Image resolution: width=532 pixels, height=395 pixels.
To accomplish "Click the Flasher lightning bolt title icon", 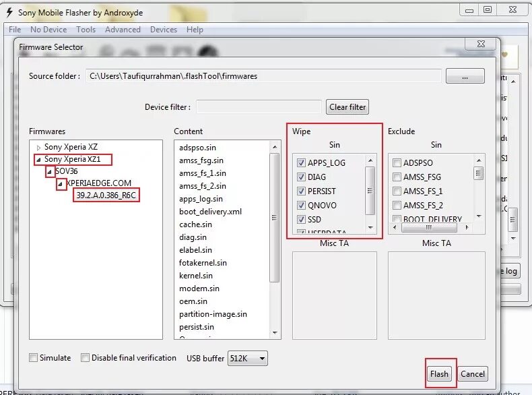I will pyautogui.click(x=9, y=12).
